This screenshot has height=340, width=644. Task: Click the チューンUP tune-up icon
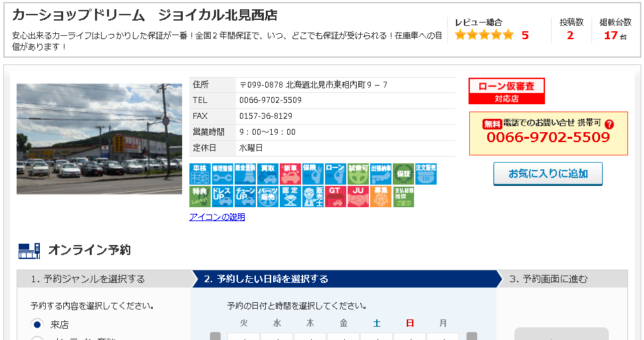tap(245, 197)
